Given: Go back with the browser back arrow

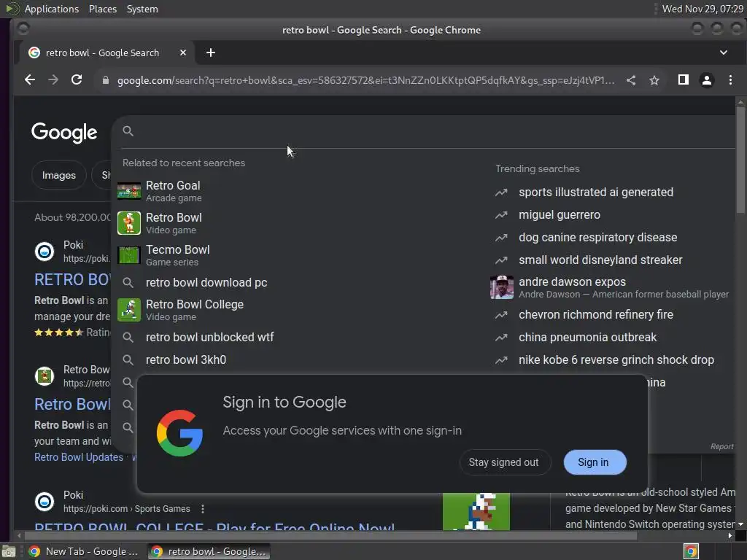Looking at the screenshot, I should [29, 80].
